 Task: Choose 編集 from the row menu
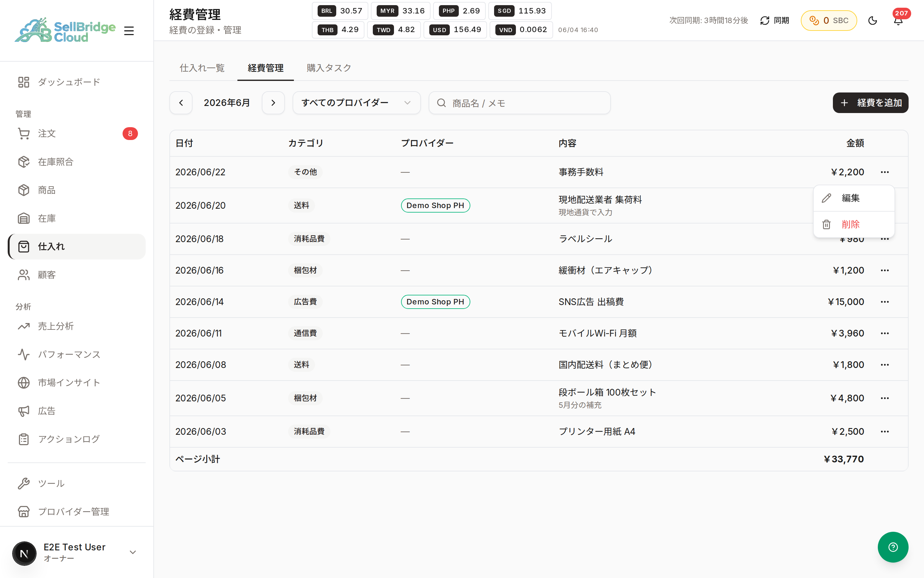(x=854, y=198)
